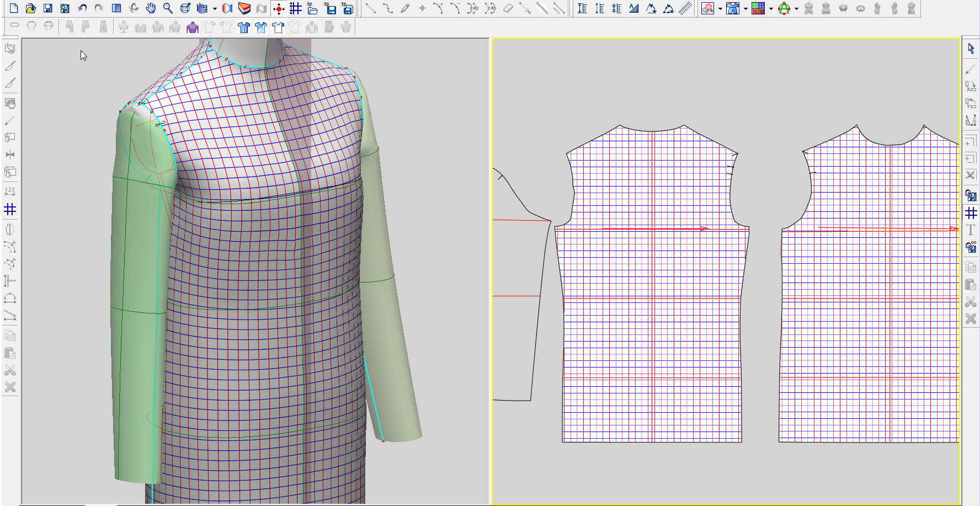Select the purple torso garment icon
The image size is (980, 506).
click(192, 27)
